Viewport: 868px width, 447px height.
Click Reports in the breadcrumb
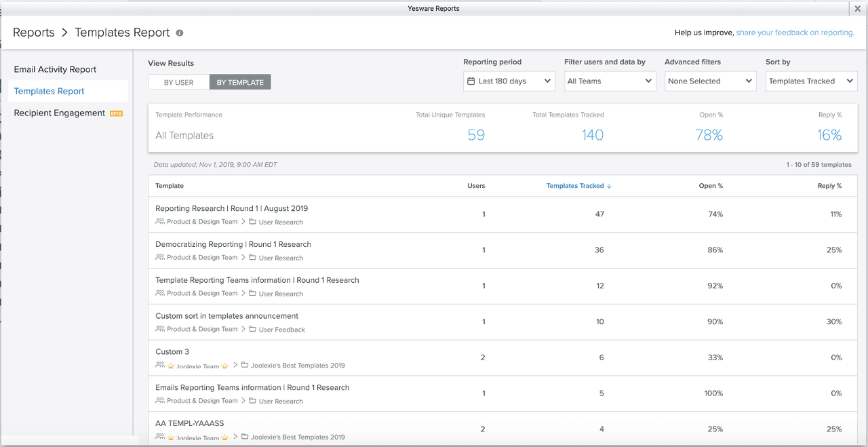pos(33,33)
